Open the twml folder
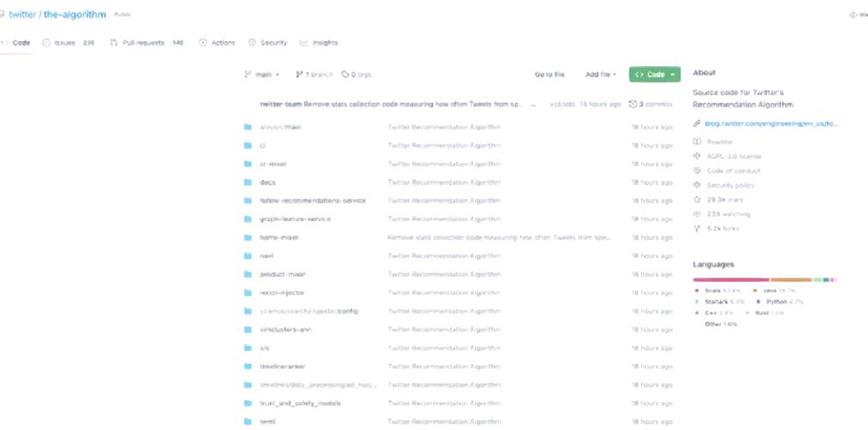 coord(267,421)
